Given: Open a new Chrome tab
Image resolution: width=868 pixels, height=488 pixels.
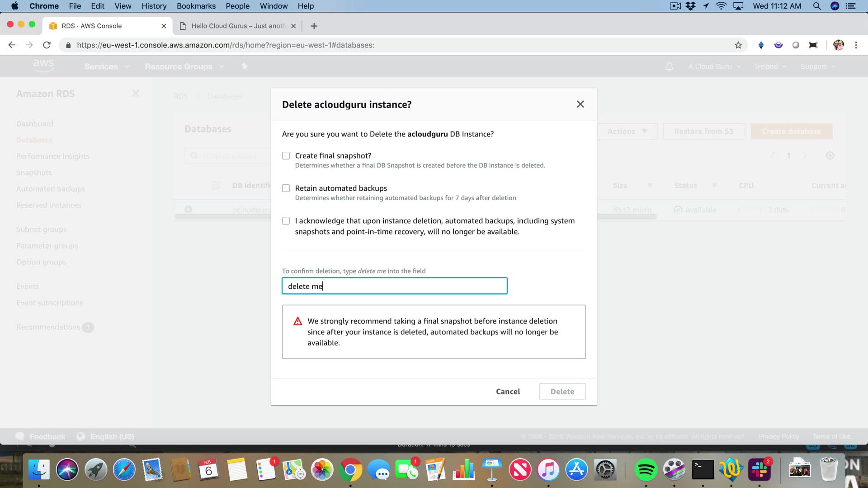Looking at the screenshot, I should coord(314,26).
